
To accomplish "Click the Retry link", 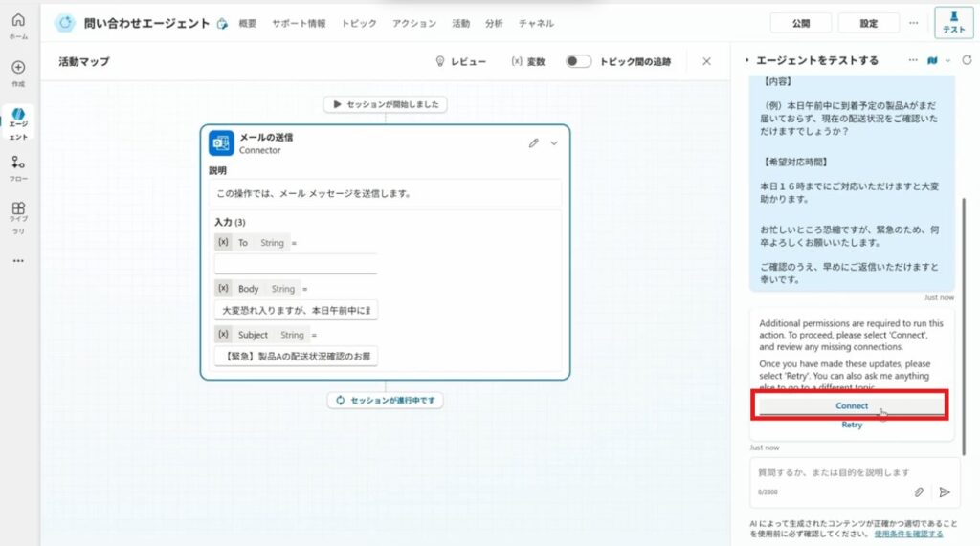I will coord(851,426).
